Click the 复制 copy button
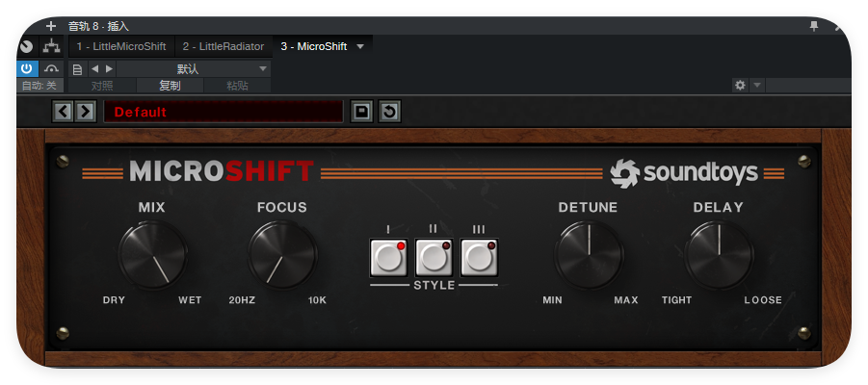 pyautogui.click(x=170, y=86)
